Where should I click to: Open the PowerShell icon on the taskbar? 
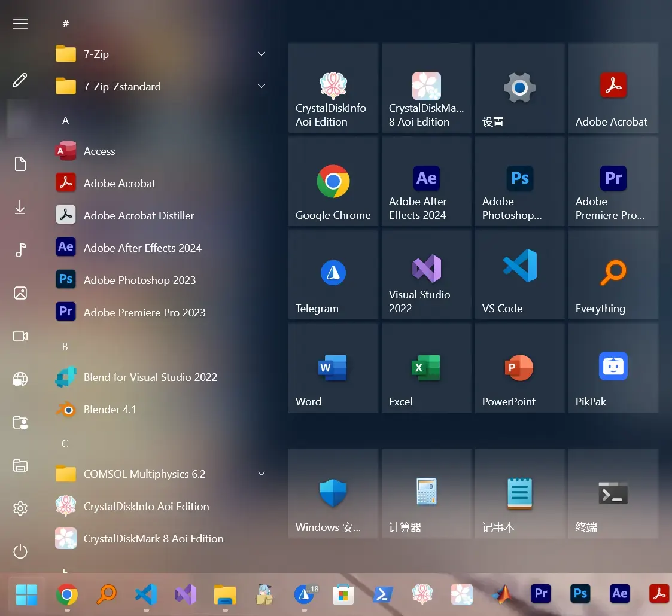[x=383, y=594]
